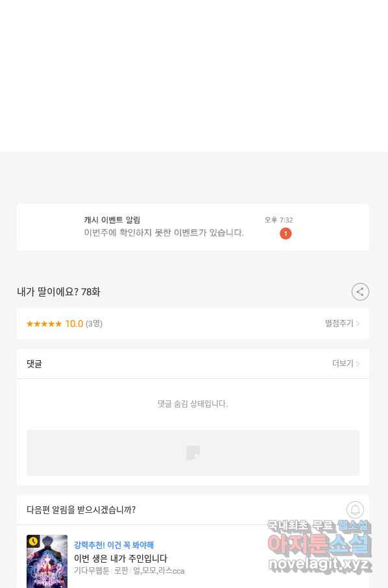Open the 이번 생은 내가 주인입니다 cover thumbnail
The height and width of the screenshot is (588, 388).
coord(47,561)
